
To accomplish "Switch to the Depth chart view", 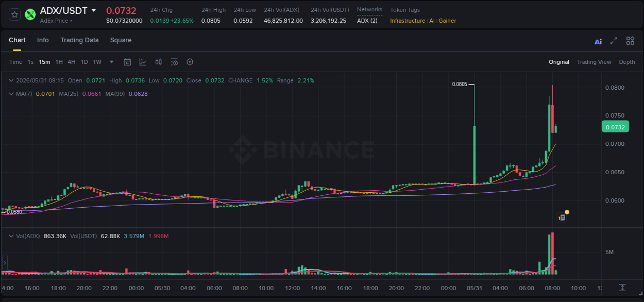I will click(627, 62).
